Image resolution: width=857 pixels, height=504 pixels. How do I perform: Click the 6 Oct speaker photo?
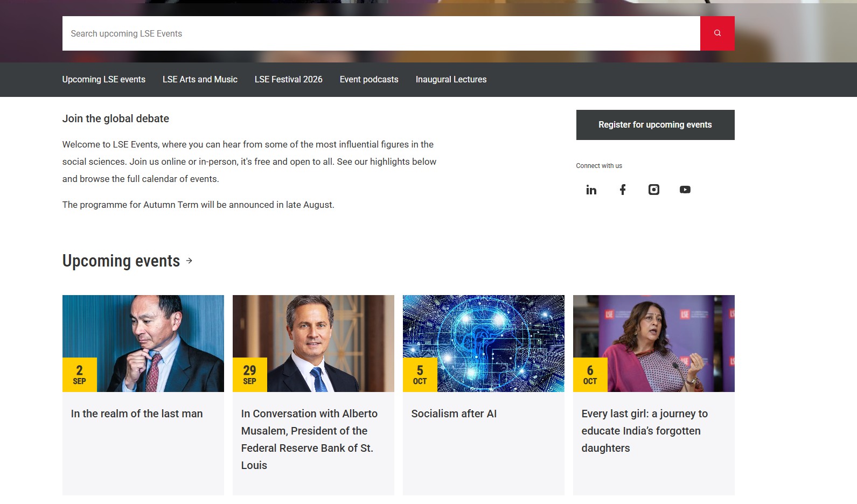pos(654,344)
